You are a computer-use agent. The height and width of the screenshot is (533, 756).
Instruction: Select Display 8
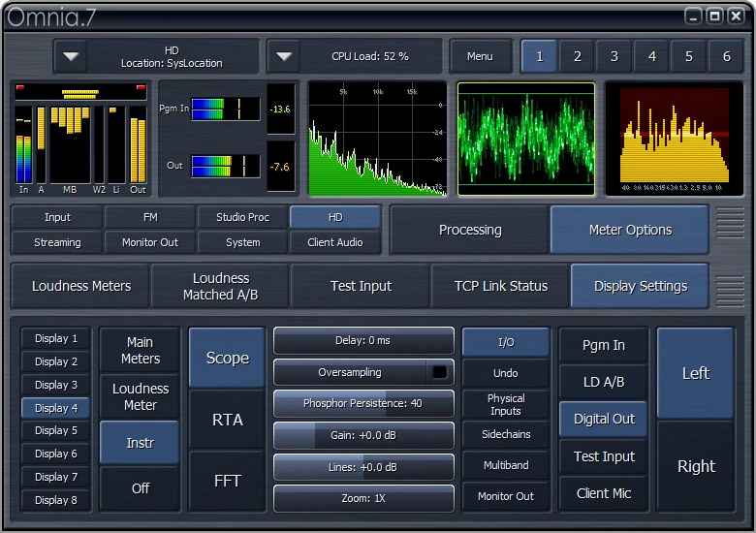click(x=56, y=500)
